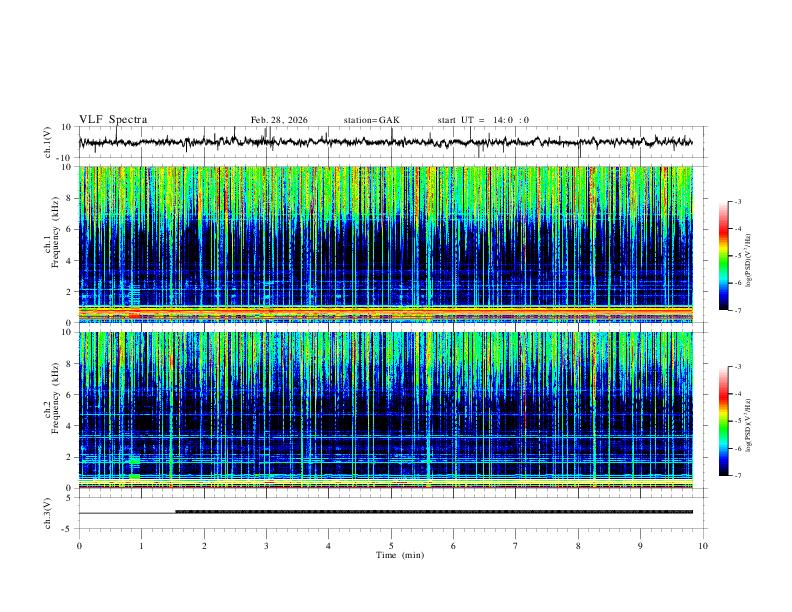Click the ch.1 PSD color scale bar
This screenshot has height=612, width=792.
pos(724,256)
